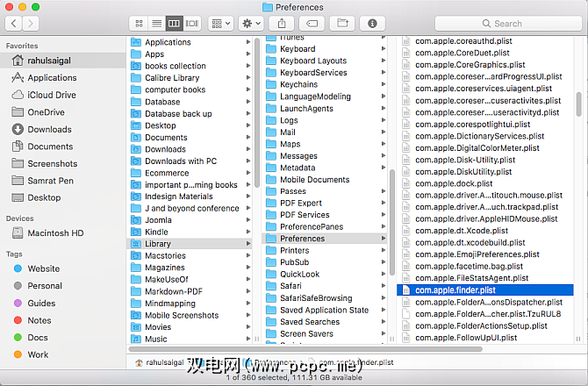
Task: Open Downloads in the sidebar
Action: tap(63, 129)
